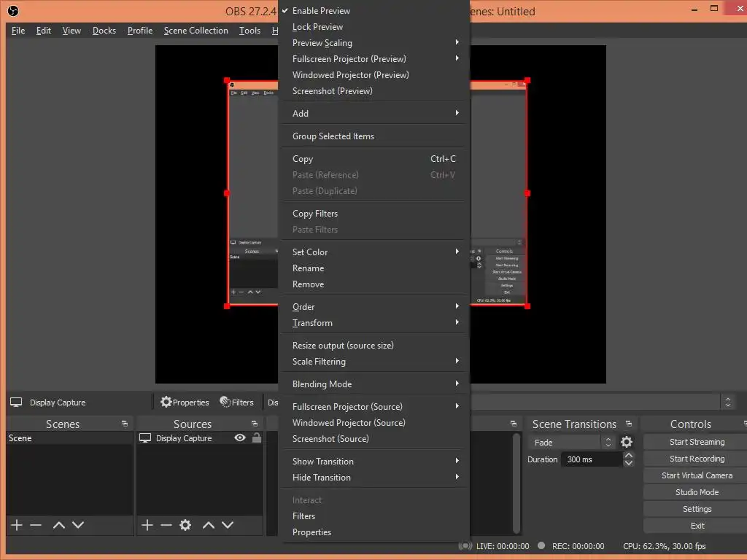Image resolution: width=747 pixels, height=560 pixels.
Task: Pop out the Audio Mixer dock
Action: tap(513, 424)
